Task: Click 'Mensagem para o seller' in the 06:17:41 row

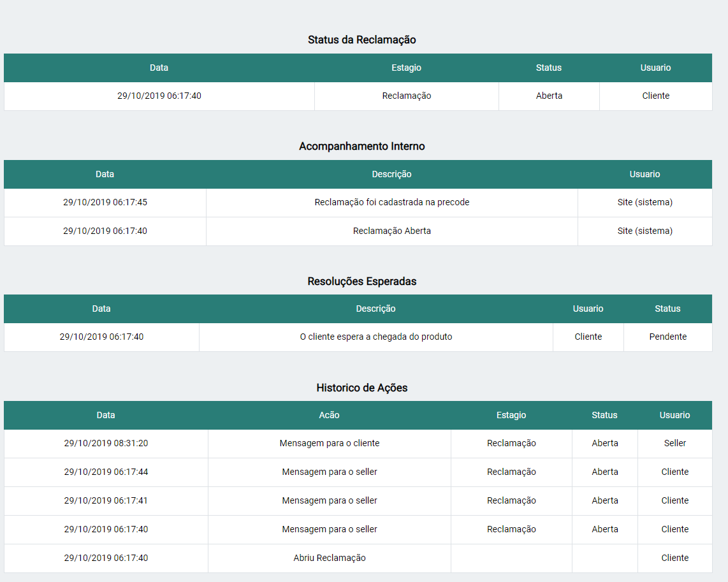Action: (329, 501)
